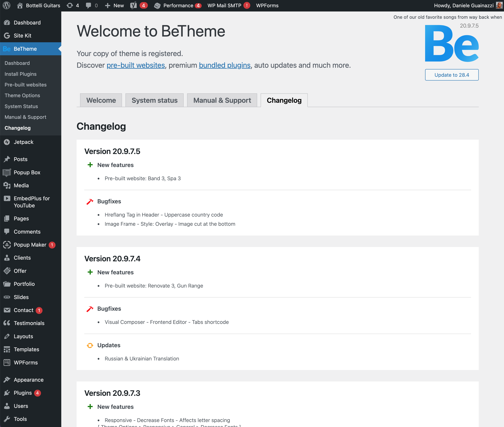This screenshot has height=427, width=504.
Task: Follow the pre-built websites link
Action: tap(136, 65)
